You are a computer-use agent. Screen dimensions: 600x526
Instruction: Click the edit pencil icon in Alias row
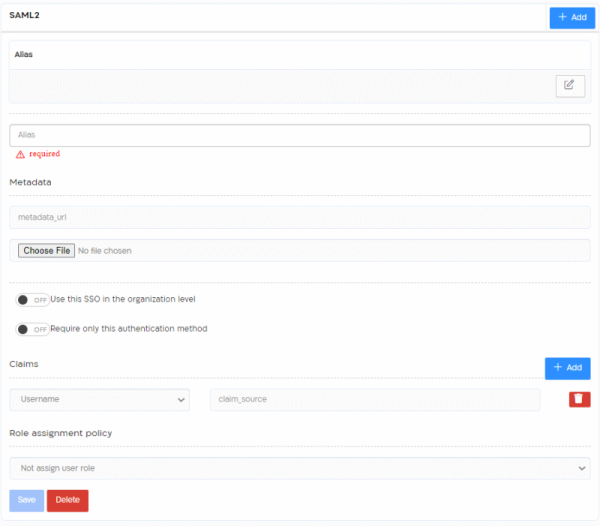(x=569, y=85)
